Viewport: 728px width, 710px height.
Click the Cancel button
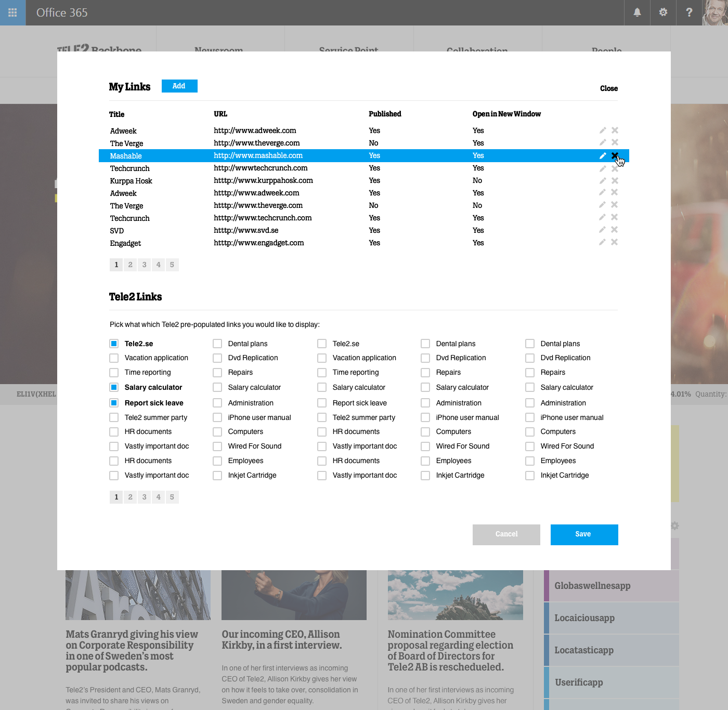[x=506, y=534]
